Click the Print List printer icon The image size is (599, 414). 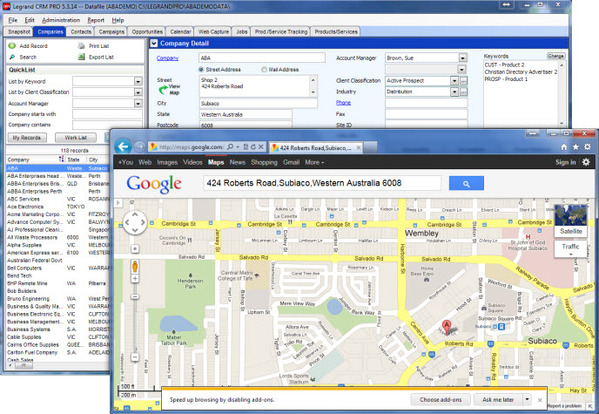click(x=81, y=46)
